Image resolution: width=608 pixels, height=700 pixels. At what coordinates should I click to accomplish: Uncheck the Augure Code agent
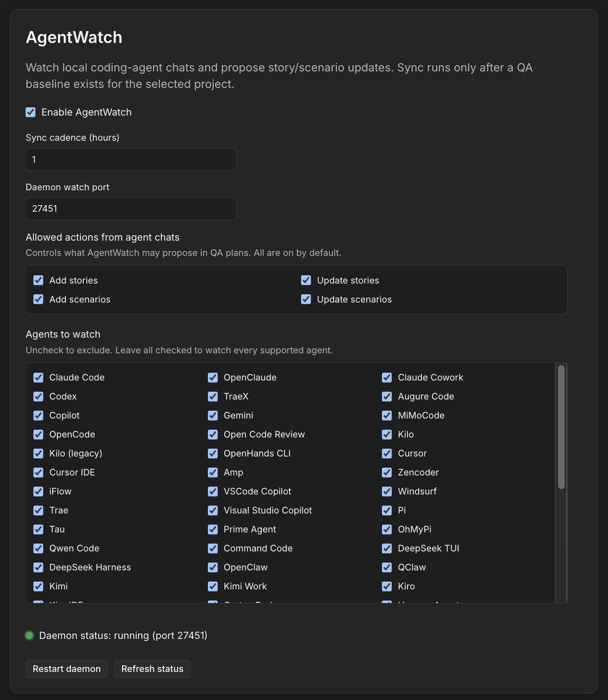click(x=387, y=397)
